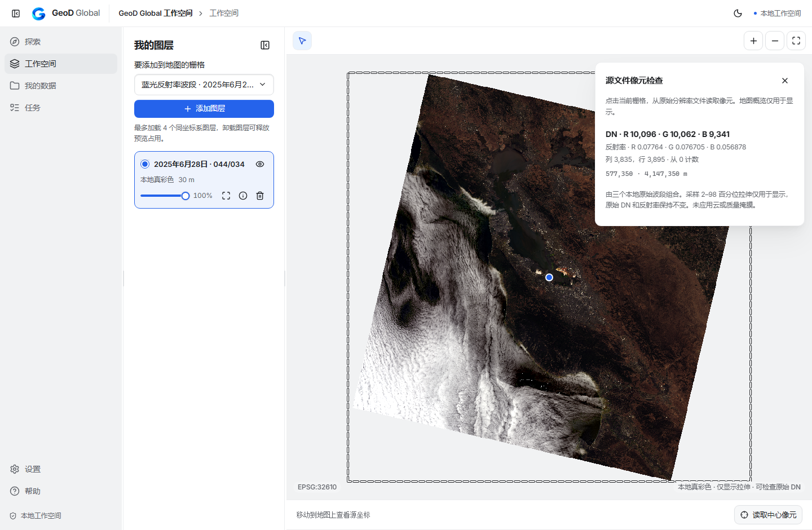
Task: Collapse the 我的图层 panel
Action: click(x=265, y=45)
